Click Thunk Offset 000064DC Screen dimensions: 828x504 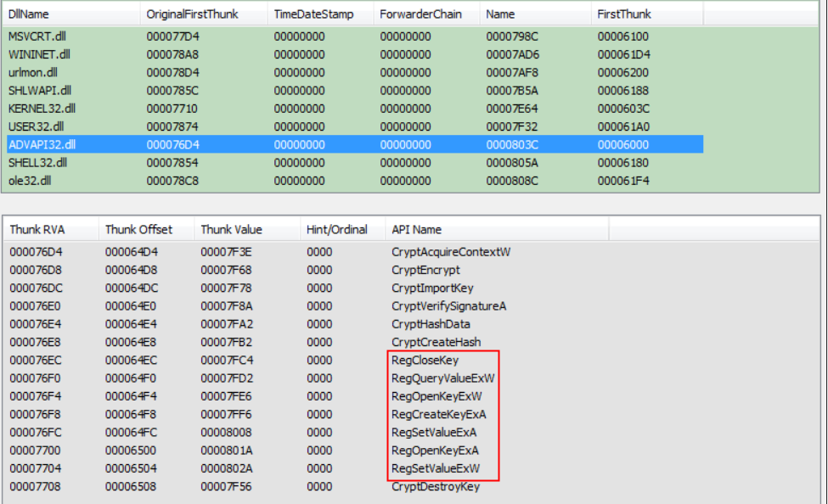pyautogui.click(x=132, y=288)
